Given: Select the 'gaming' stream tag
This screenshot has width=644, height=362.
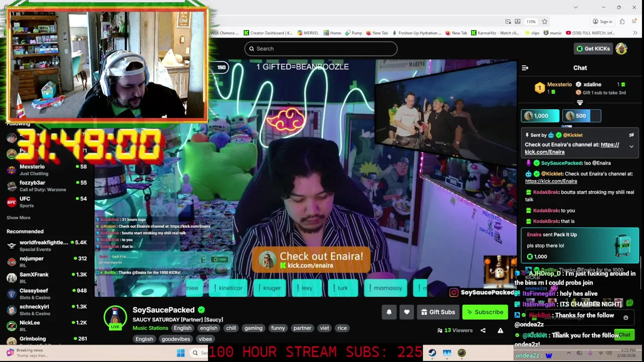Looking at the screenshot, I should coord(254,328).
